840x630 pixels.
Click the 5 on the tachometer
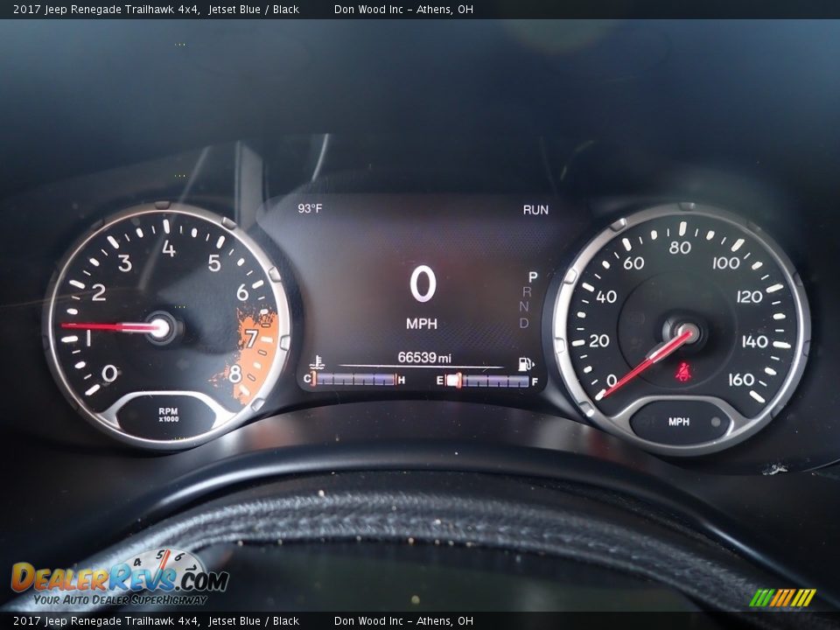pyautogui.click(x=214, y=263)
